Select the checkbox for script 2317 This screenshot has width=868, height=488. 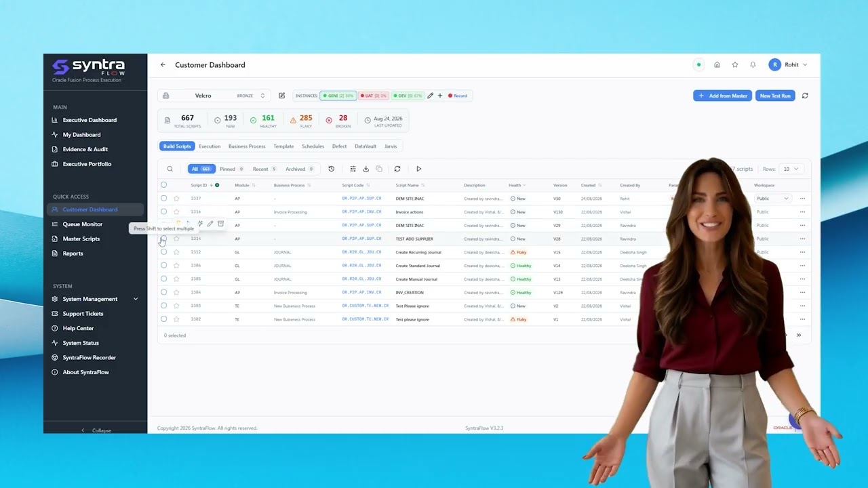click(163, 199)
